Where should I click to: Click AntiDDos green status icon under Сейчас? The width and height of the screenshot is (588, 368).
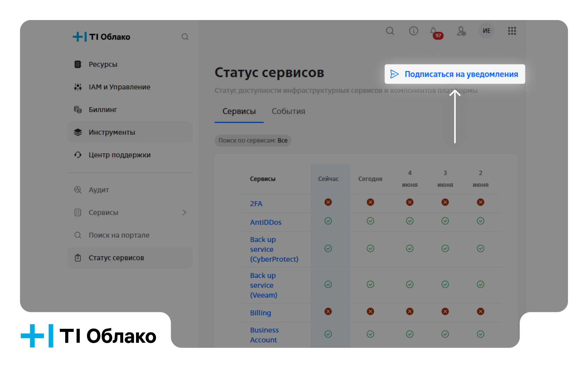click(x=328, y=221)
